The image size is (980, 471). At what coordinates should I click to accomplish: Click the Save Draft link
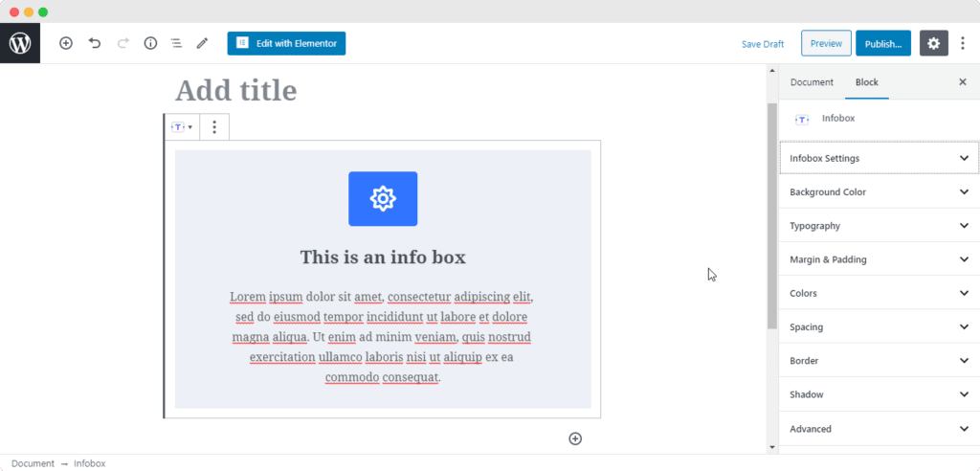point(762,44)
